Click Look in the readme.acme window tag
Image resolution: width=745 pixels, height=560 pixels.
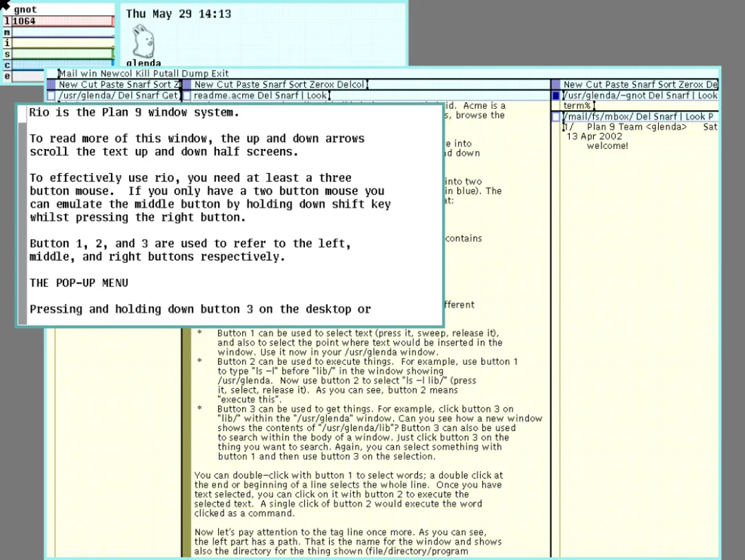317,95
